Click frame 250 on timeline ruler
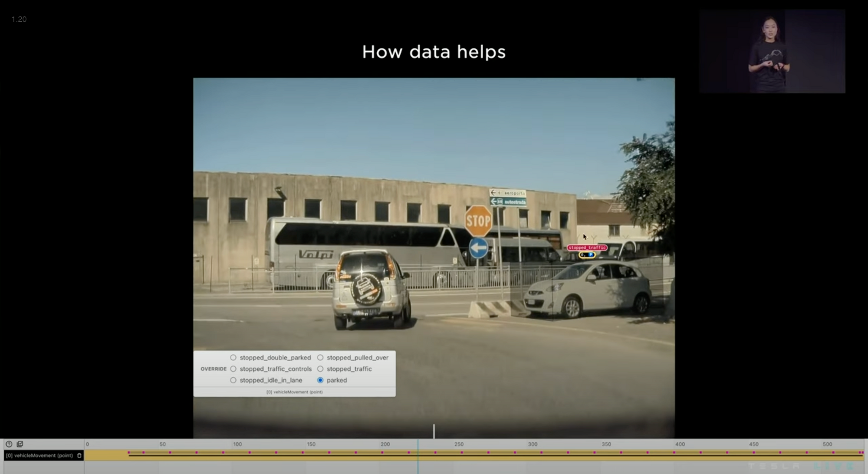868x474 pixels. [459, 444]
